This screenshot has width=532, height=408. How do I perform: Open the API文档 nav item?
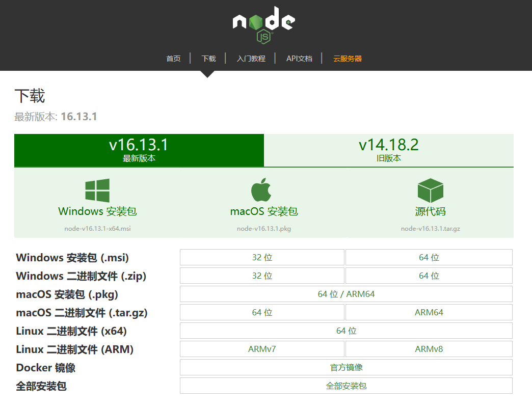click(x=299, y=59)
